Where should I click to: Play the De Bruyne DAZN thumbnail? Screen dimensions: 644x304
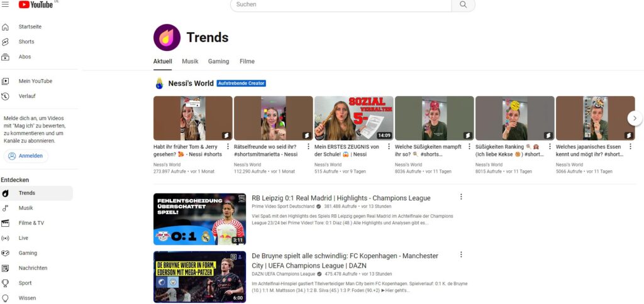coord(199,277)
